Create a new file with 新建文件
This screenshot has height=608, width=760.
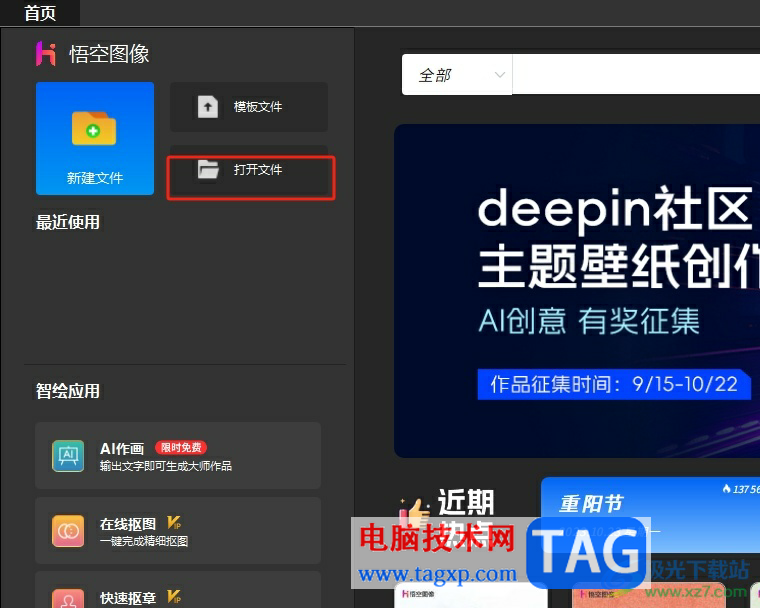[x=95, y=138]
